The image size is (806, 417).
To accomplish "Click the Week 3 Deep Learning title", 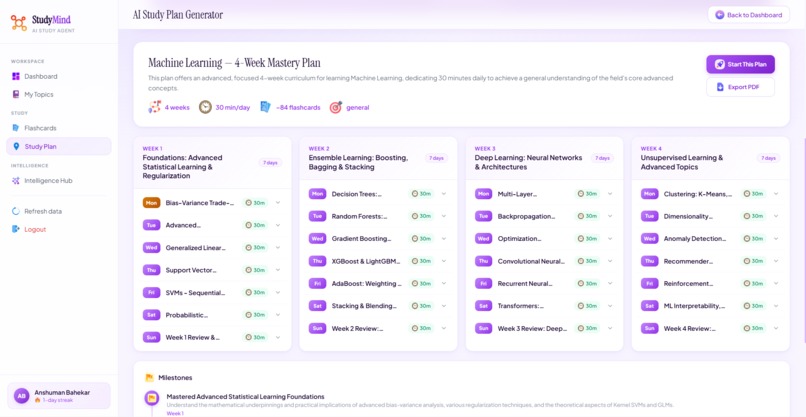I will [528, 162].
